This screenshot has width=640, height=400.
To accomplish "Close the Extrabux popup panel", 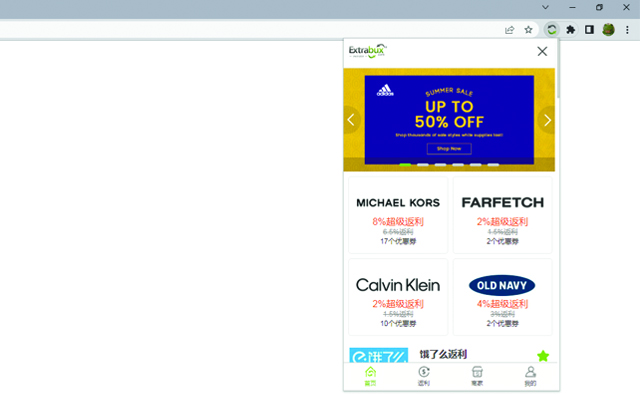I will (x=542, y=51).
